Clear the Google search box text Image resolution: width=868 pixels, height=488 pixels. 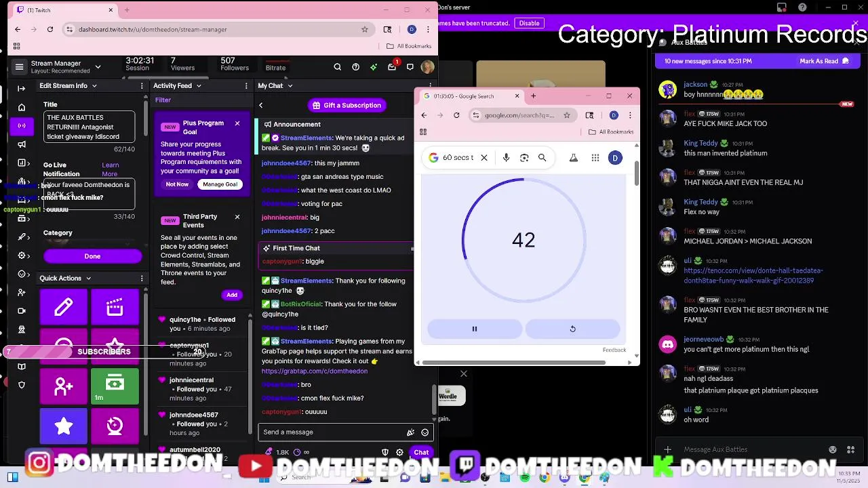point(484,158)
